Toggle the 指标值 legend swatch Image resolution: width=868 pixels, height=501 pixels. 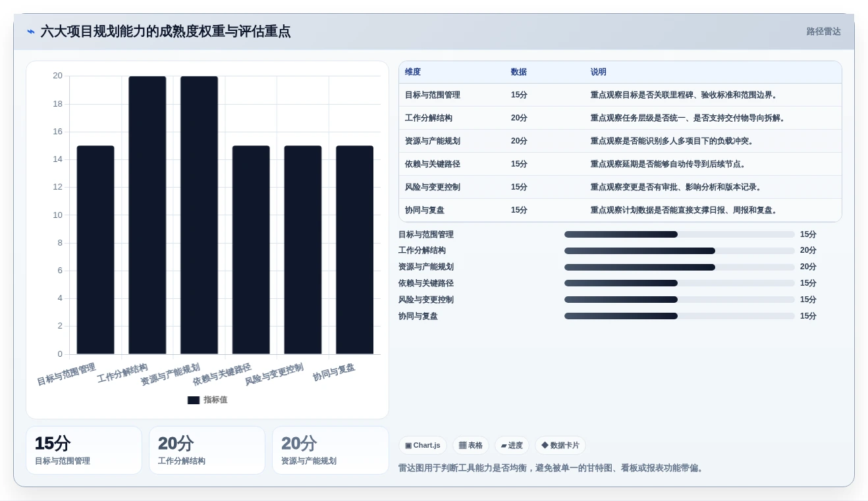[x=194, y=400]
